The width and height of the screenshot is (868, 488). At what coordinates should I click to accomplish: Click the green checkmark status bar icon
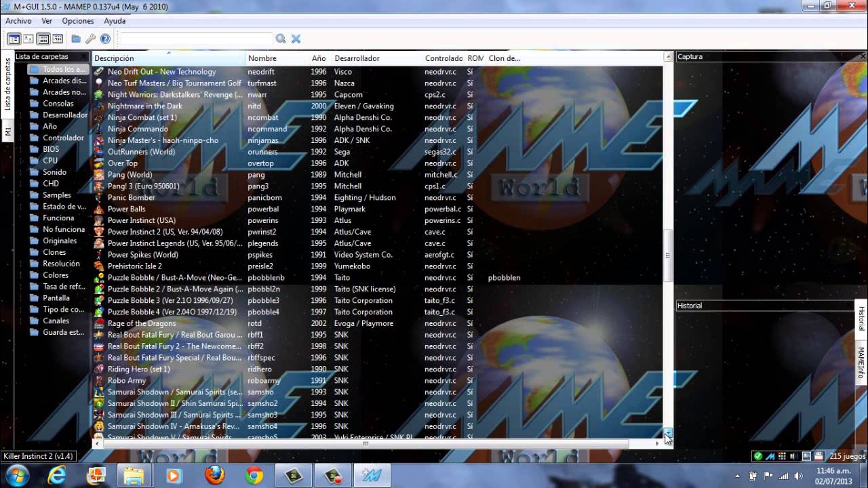click(758, 456)
